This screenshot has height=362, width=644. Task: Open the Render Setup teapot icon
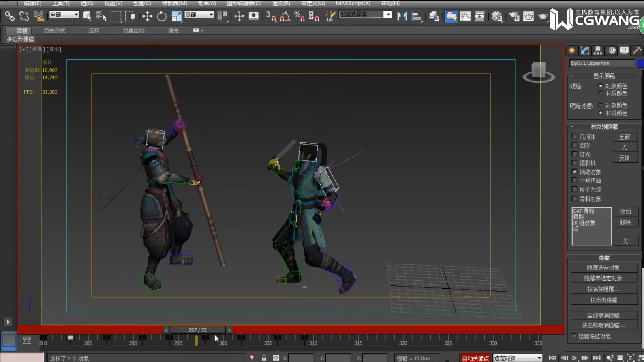tap(514, 16)
